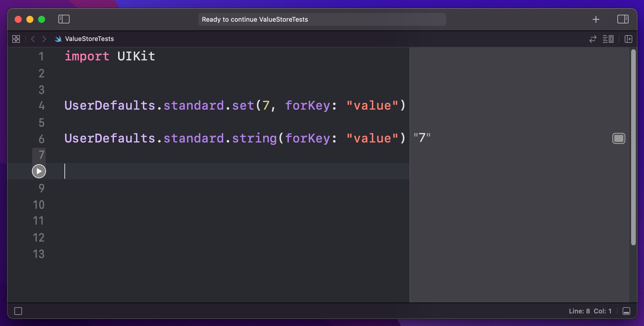Click the set method on line 4
Viewport: 644px width, 326px height.
(x=243, y=106)
